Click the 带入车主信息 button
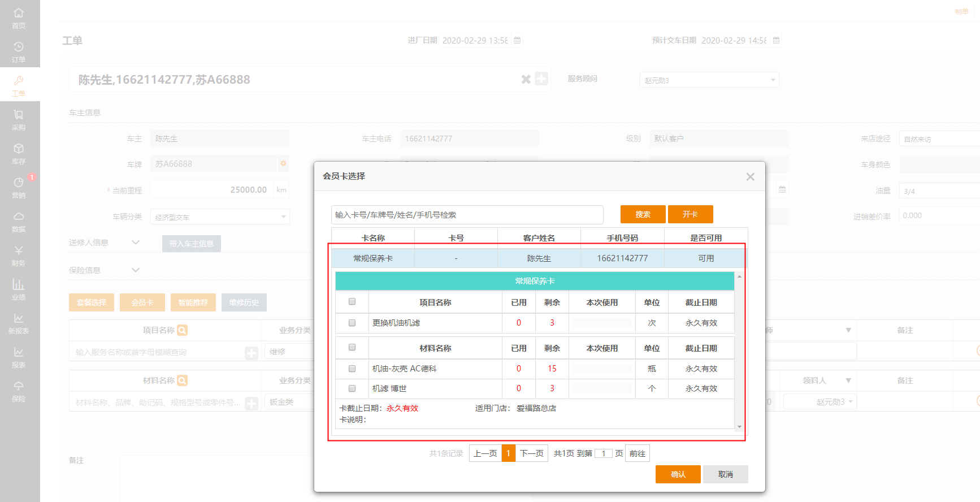The width and height of the screenshot is (980, 502). (x=192, y=244)
